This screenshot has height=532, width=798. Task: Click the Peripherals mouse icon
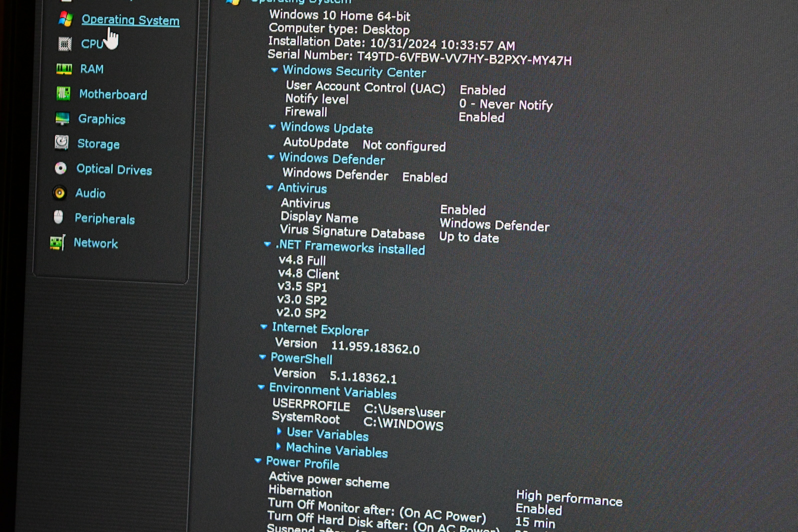(x=58, y=217)
